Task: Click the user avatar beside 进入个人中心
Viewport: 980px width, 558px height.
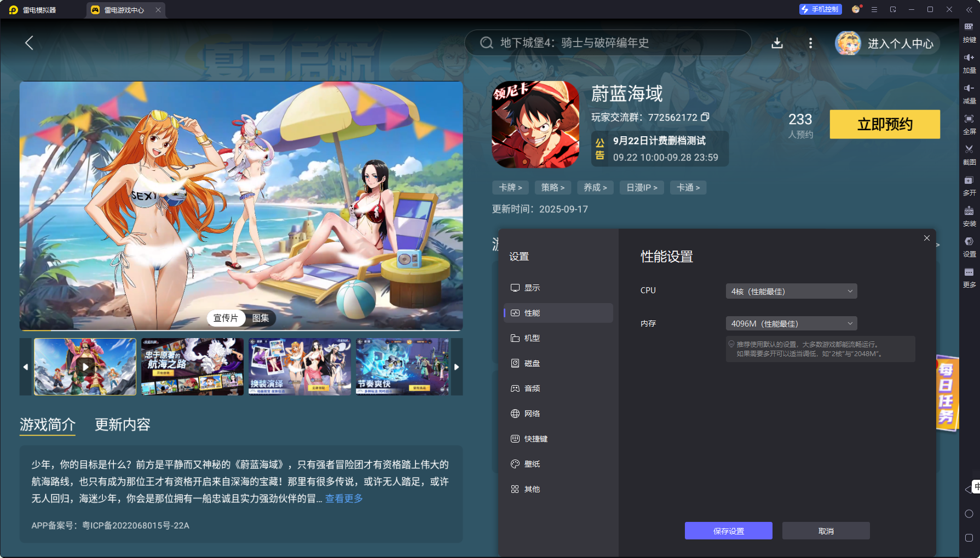Action: click(848, 43)
